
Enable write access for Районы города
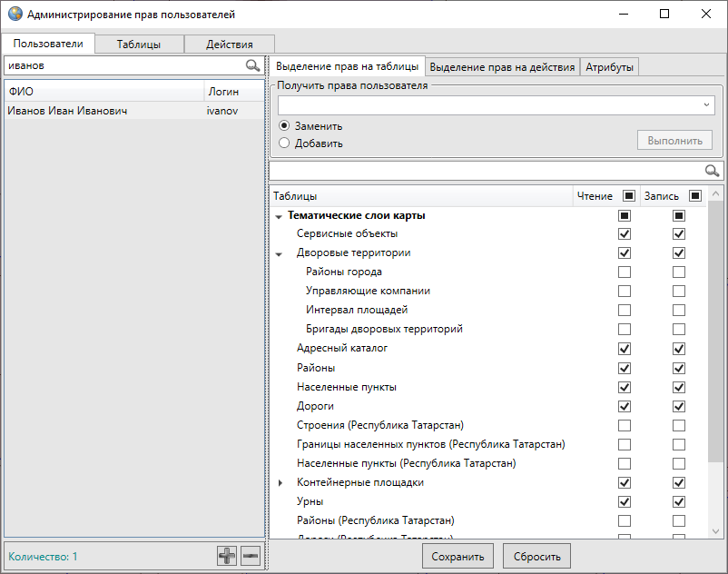pyautogui.click(x=679, y=272)
